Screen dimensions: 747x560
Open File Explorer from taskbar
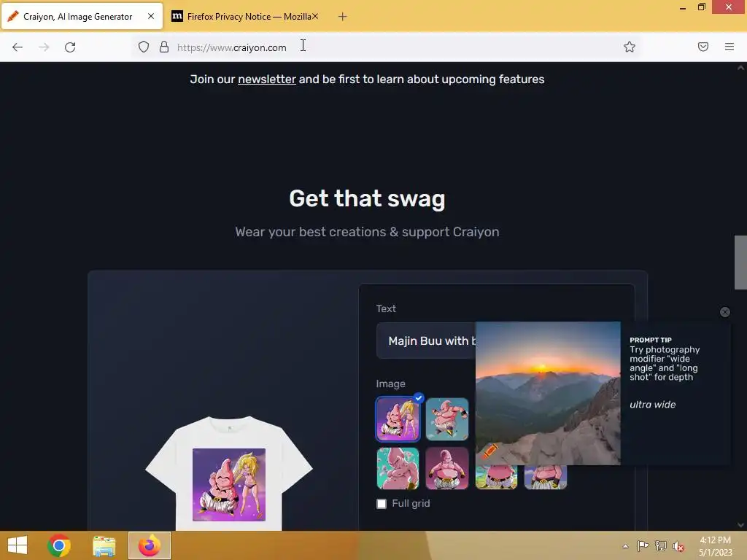[x=104, y=545]
